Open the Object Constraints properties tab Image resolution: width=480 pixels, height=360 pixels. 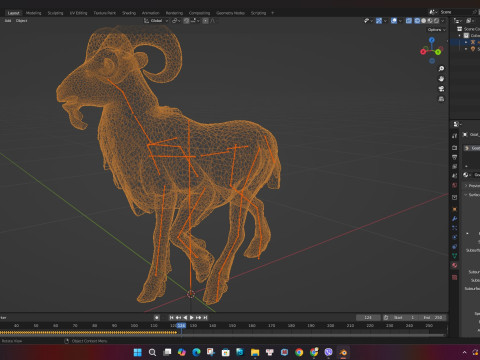tap(455, 247)
